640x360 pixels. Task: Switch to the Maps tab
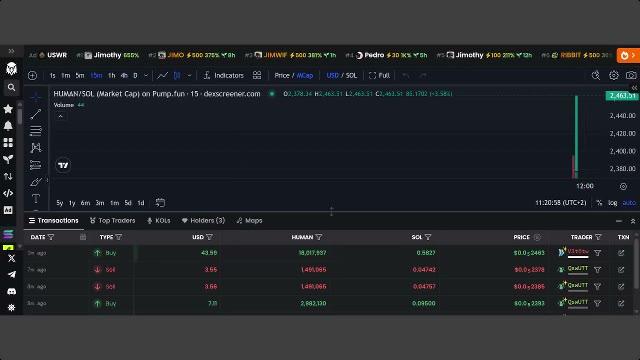coord(249,220)
